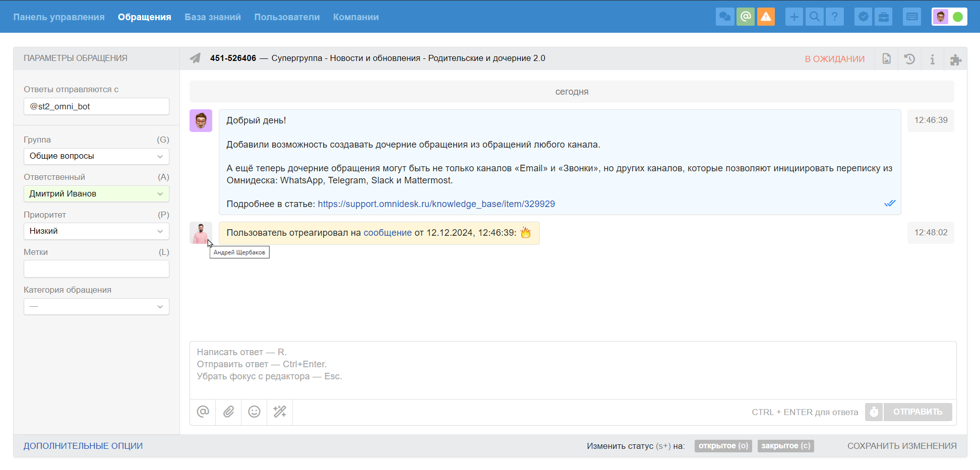The image size is (980, 470).
Task: Click the paperclip attach file icon
Action: click(x=228, y=412)
